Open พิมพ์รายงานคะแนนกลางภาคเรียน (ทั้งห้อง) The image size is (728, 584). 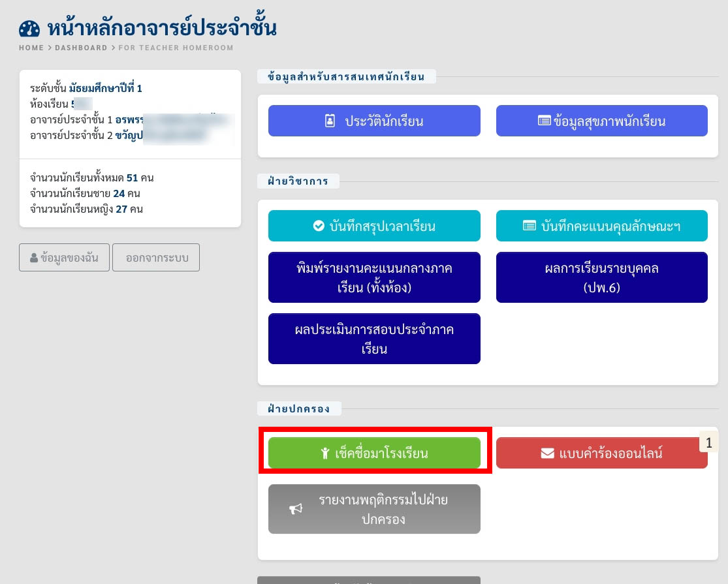click(x=374, y=277)
